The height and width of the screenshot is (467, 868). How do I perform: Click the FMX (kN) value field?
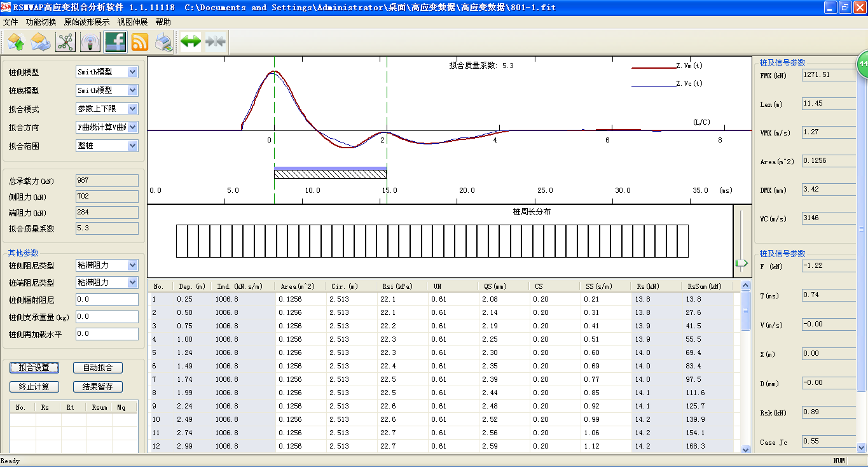pyautogui.click(x=829, y=74)
